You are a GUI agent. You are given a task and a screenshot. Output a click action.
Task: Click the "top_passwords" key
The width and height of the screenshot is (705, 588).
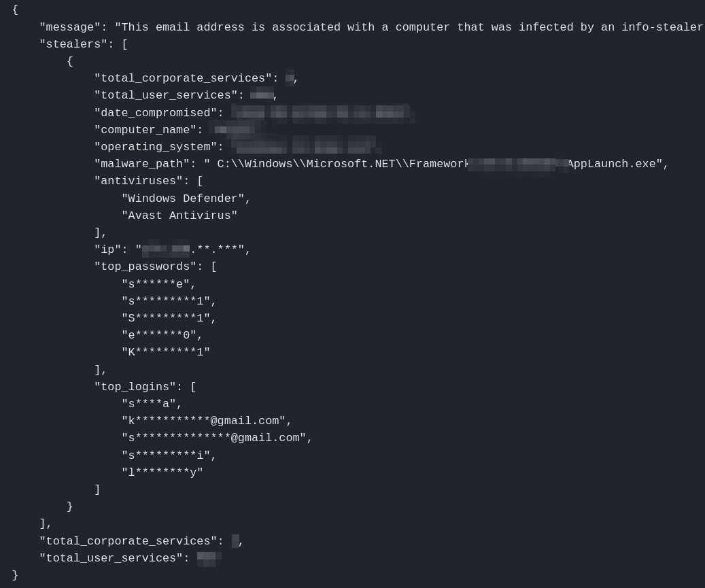145,266
